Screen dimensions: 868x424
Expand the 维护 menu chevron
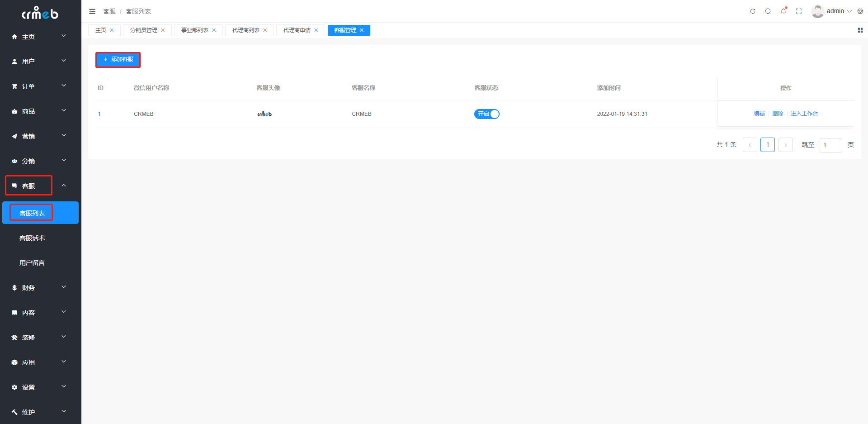pyautogui.click(x=64, y=411)
